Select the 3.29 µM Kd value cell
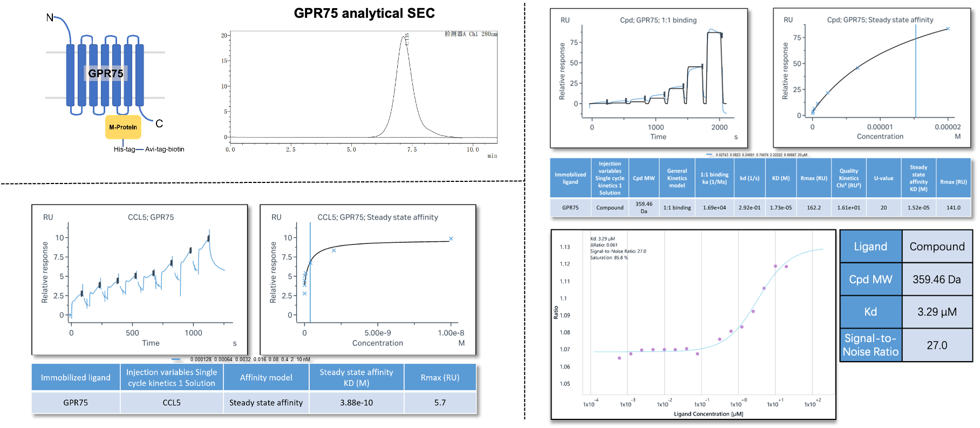Screen dimensions: 980x428 tap(936, 312)
